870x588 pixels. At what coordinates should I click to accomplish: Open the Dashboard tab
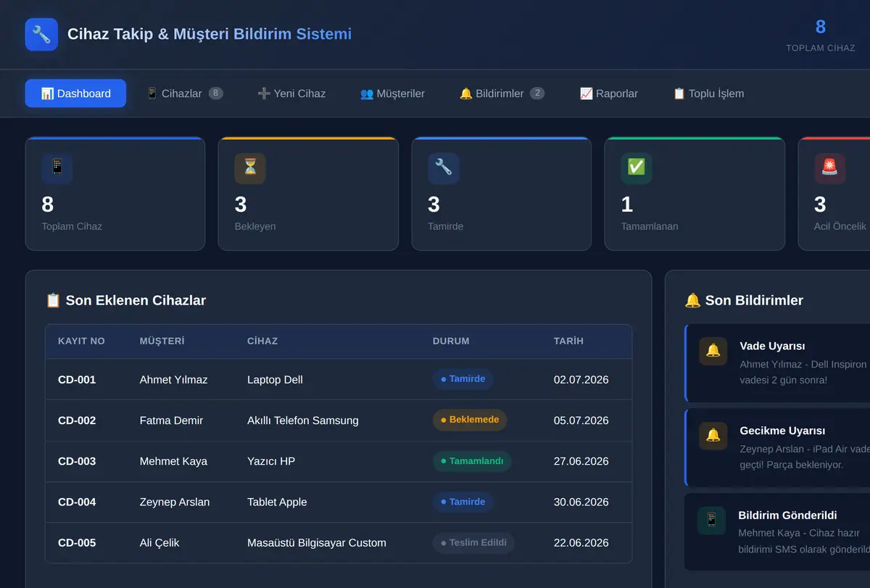point(75,94)
